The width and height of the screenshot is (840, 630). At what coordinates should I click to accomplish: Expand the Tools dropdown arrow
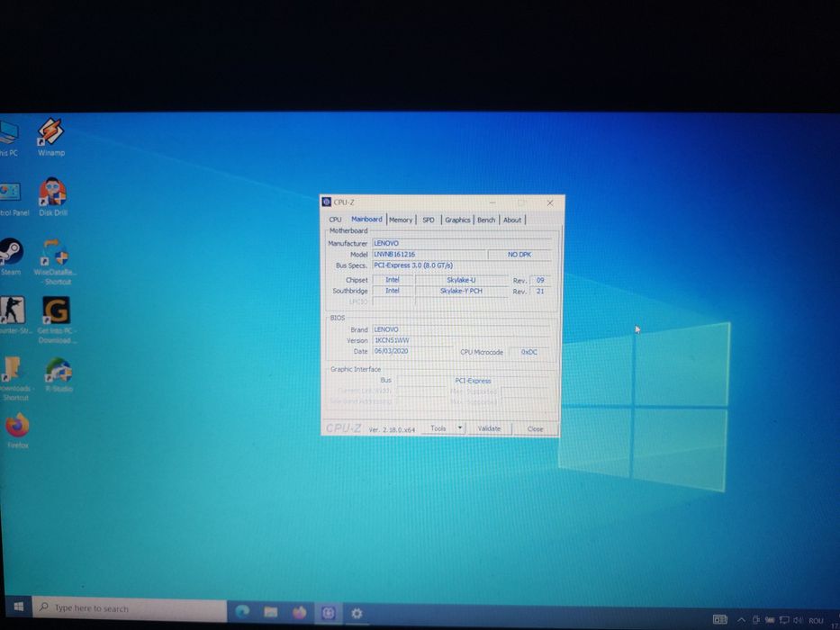460,428
